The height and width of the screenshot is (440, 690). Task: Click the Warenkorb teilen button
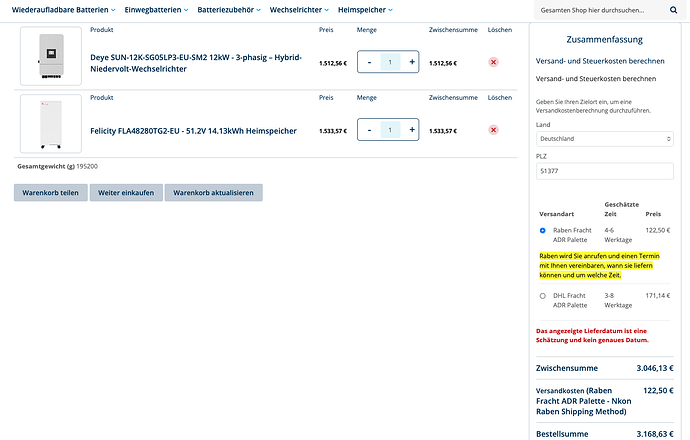pos(51,193)
